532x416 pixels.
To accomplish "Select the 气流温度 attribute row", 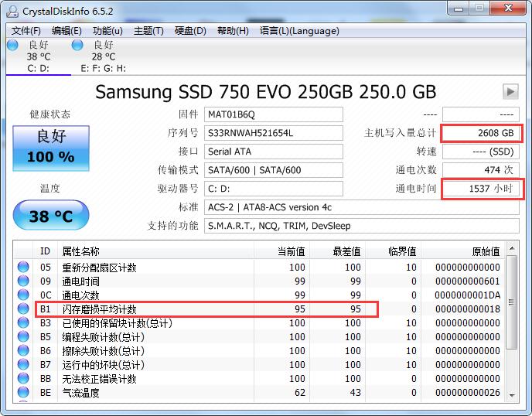I will point(260,392).
